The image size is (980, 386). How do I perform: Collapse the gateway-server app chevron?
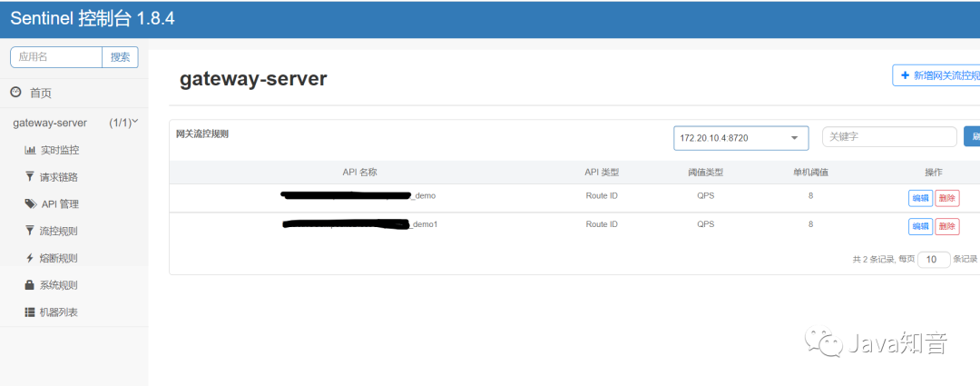[135, 122]
